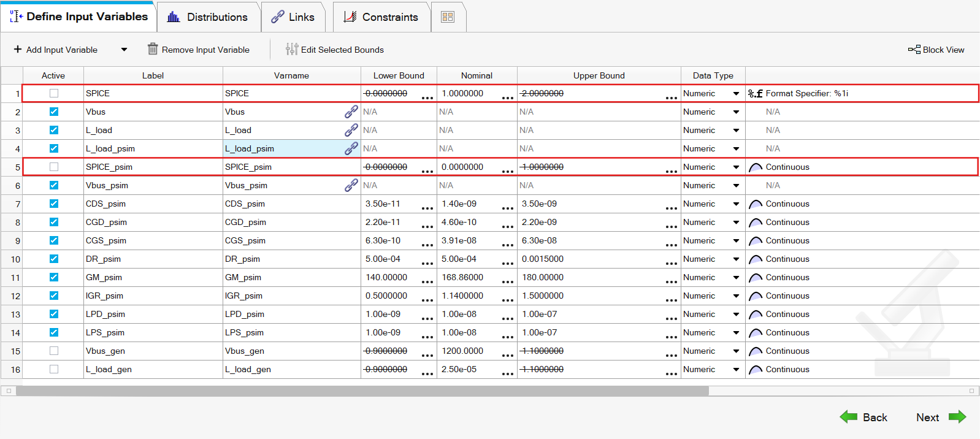Open Data Type dropdown for CGD_psim
The height and width of the screenshot is (439, 980).
(x=736, y=223)
